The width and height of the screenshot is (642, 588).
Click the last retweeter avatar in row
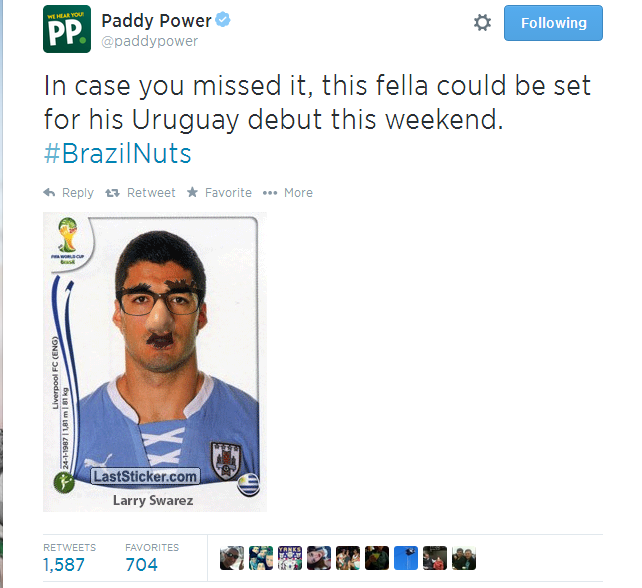coord(464,558)
